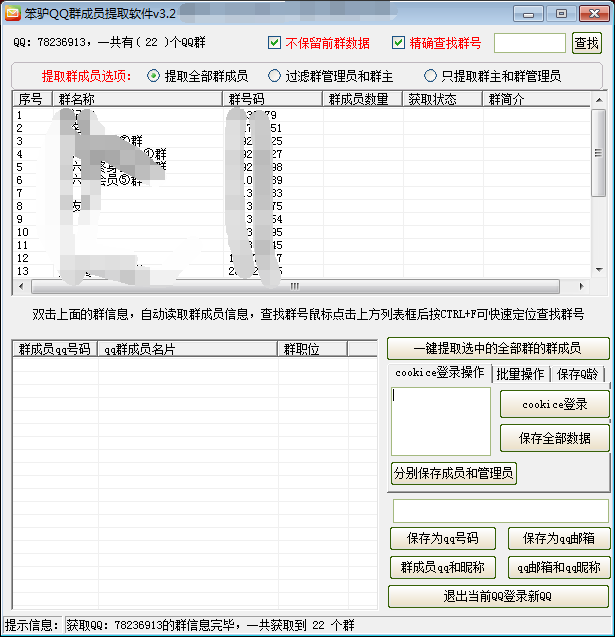Select group list row number 5
This screenshot has width=615, height=637.
click(x=301, y=167)
